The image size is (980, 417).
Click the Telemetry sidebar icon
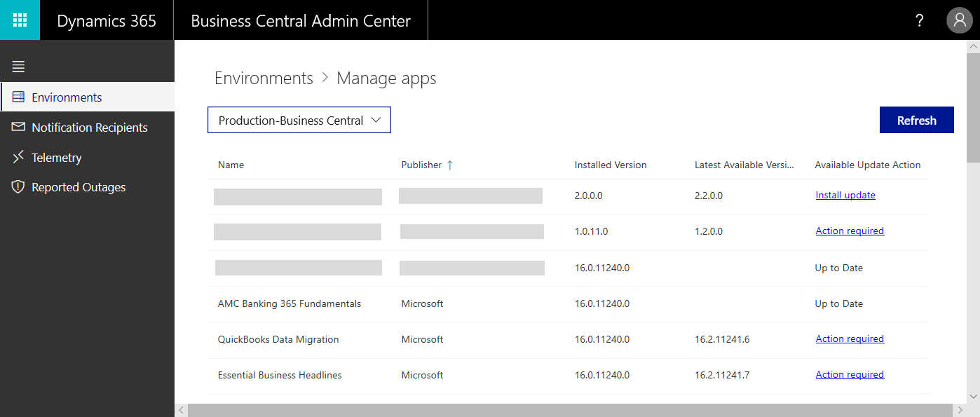point(18,157)
